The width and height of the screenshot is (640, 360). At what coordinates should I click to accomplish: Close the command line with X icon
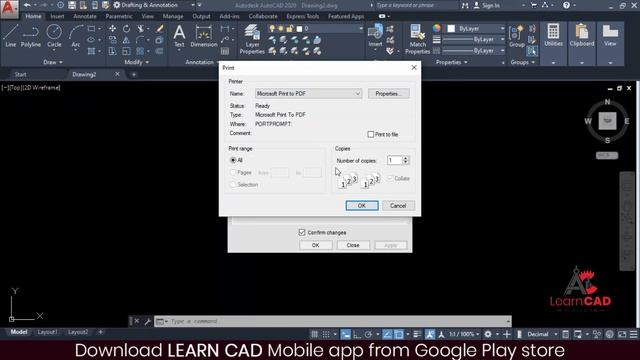137,321
